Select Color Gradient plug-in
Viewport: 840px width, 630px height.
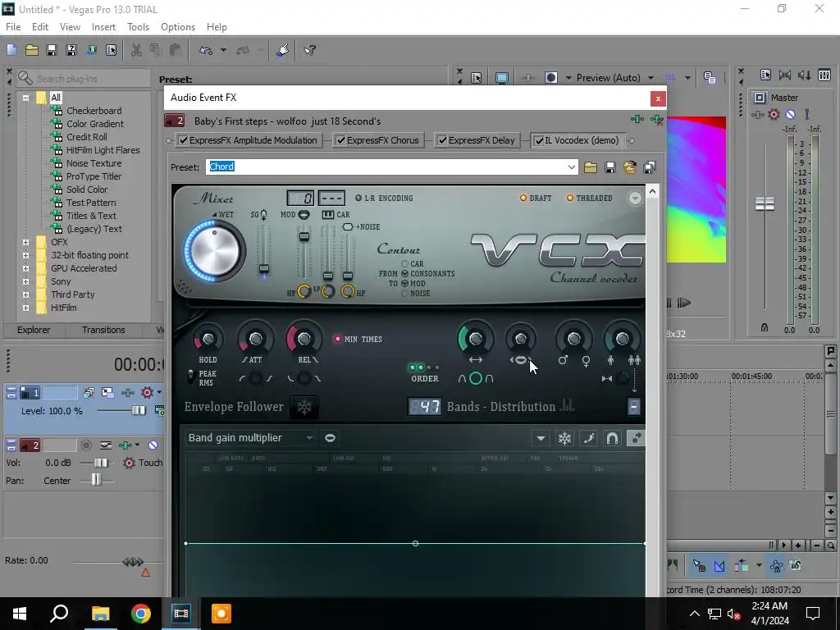(x=95, y=124)
